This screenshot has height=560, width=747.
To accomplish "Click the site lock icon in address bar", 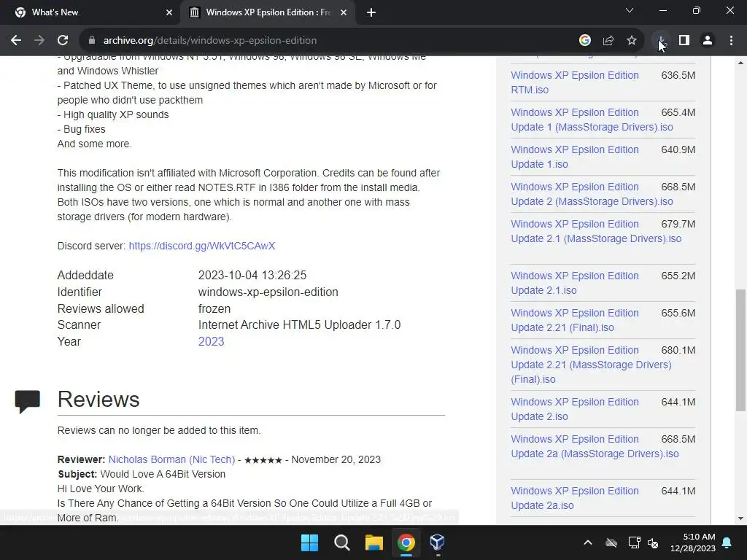I will [x=92, y=41].
